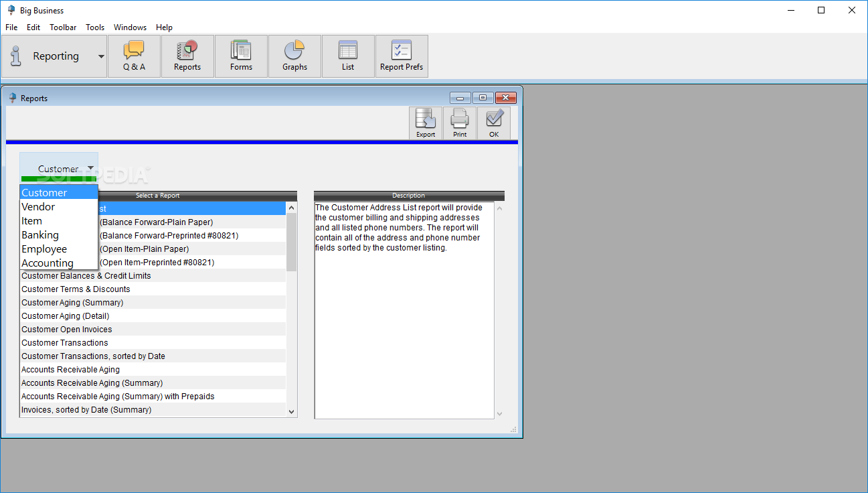Viewport: 868px width, 493px height.
Task: Select the (Balance Forward-Preprinted #80821) row
Action: [192, 236]
